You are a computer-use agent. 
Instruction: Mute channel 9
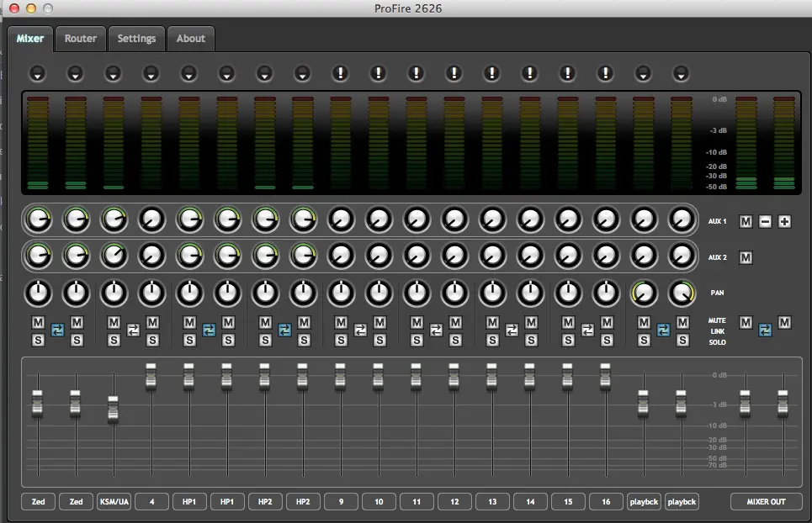pyautogui.click(x=341, y=323)
